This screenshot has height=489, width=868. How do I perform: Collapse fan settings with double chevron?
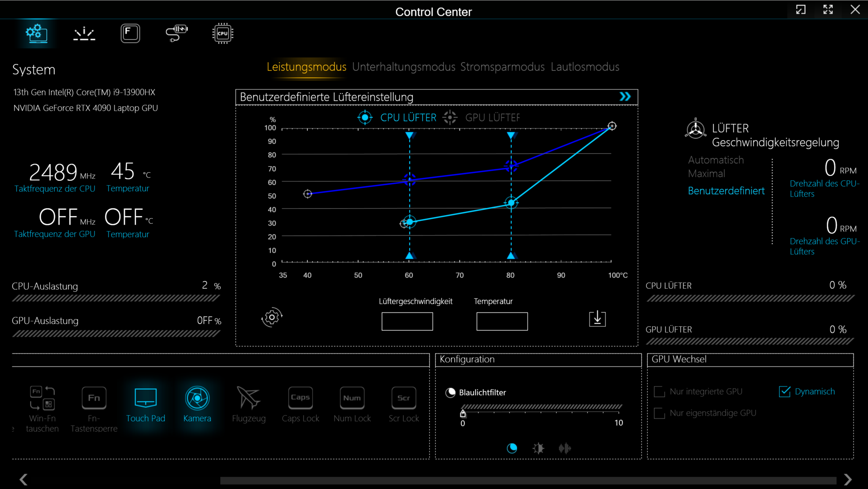coord(625,97)
